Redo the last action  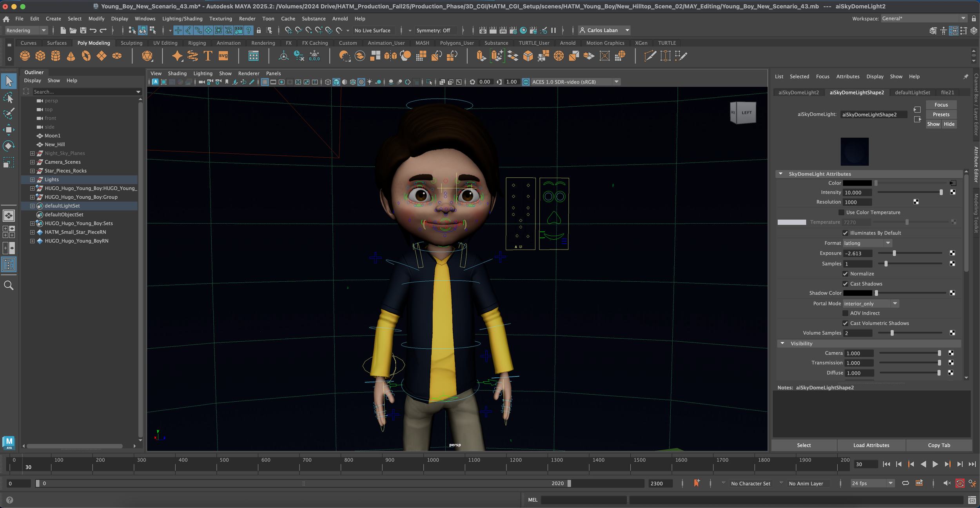[x=103, y=30]
